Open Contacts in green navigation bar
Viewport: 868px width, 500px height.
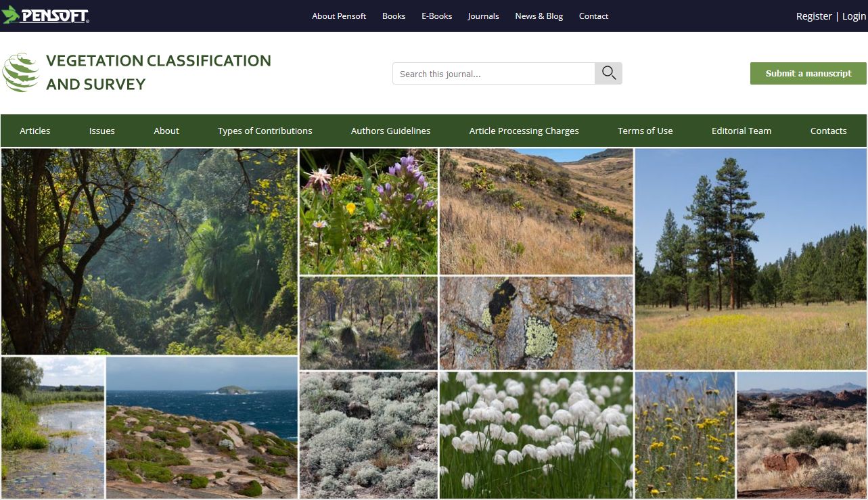point(829,131)
